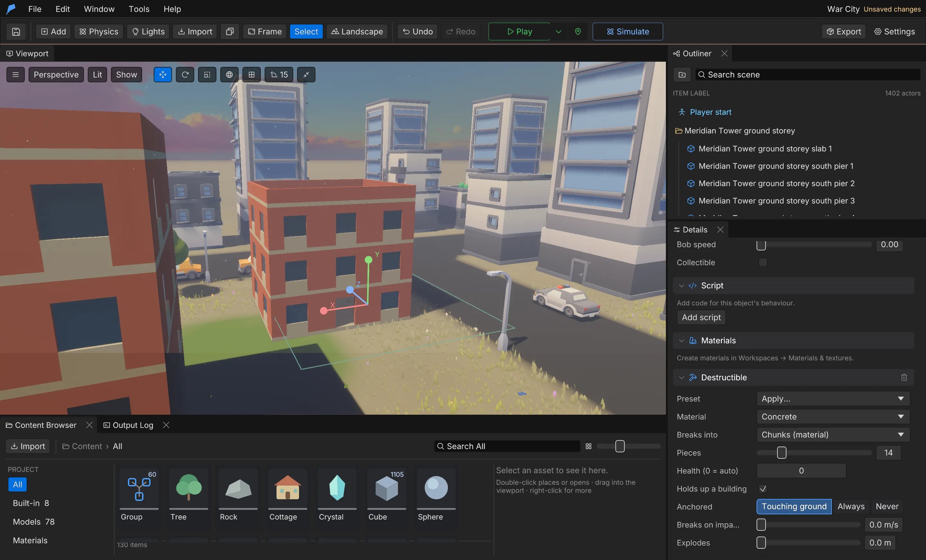Click the save project icon
926x560 pixels.
pos(16,32)
